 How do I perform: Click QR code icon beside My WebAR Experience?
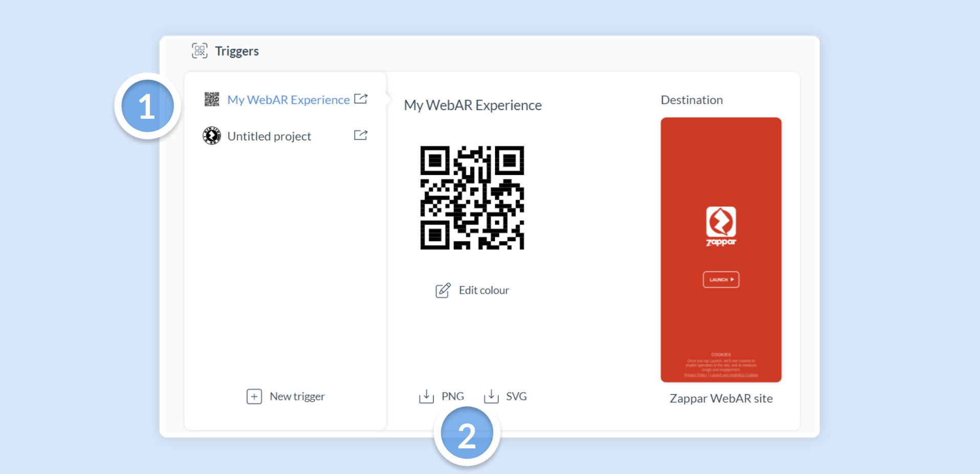coord(212,99)
